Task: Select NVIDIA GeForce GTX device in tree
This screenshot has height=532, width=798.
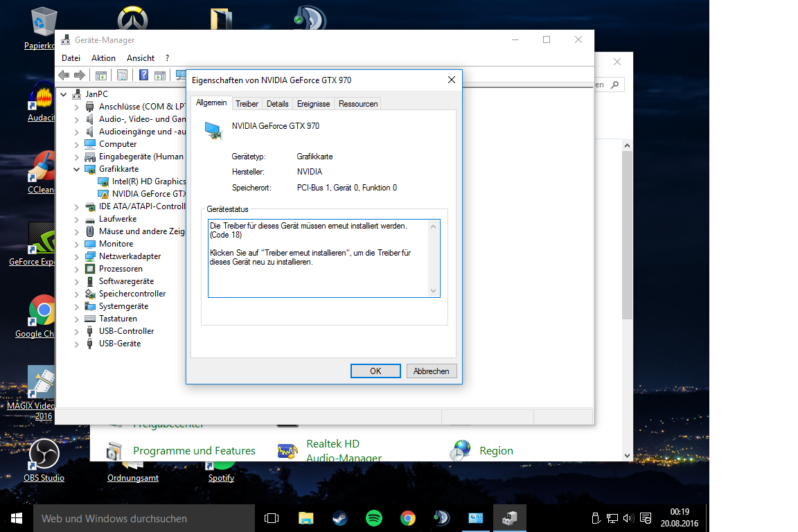Action: pyautogui.click(x=149, y=194)
